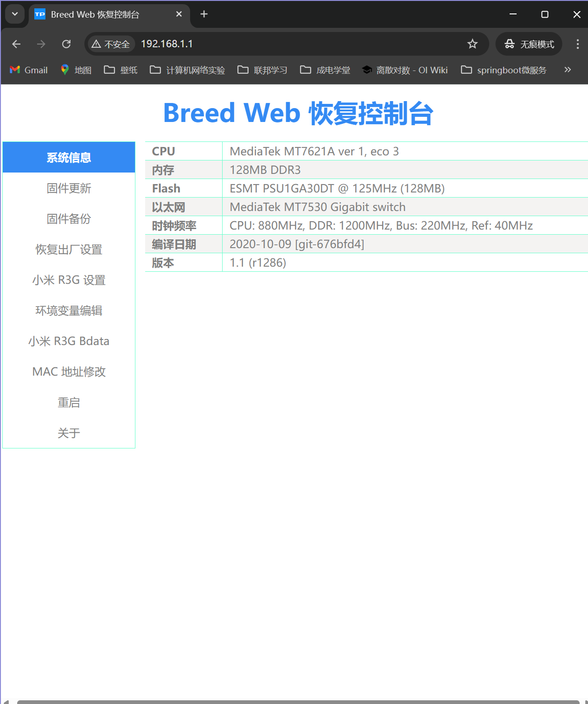Viewport: 588px width, 704px height.
Task: Open the tab search dropdown arrow
Action: pos(15,14)
